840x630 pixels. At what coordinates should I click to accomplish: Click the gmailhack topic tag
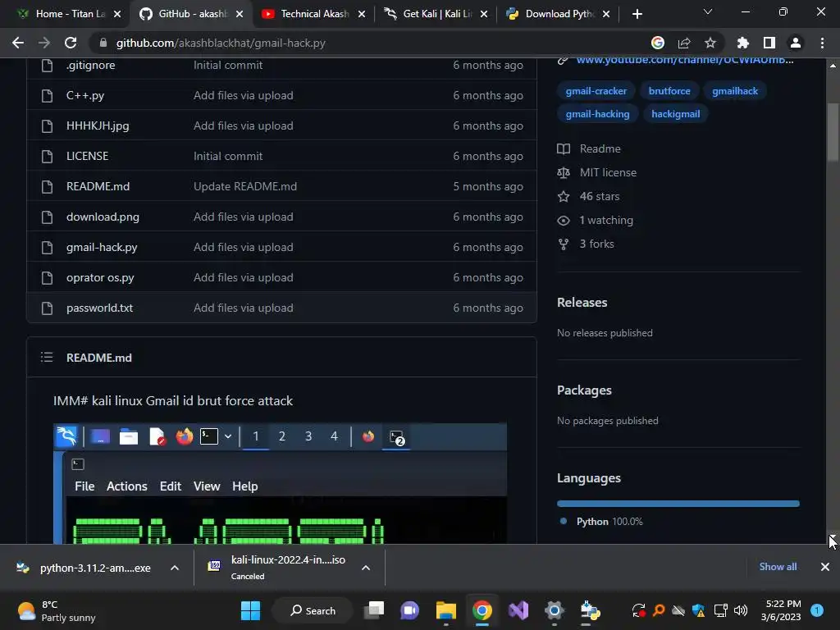(734, 91)
